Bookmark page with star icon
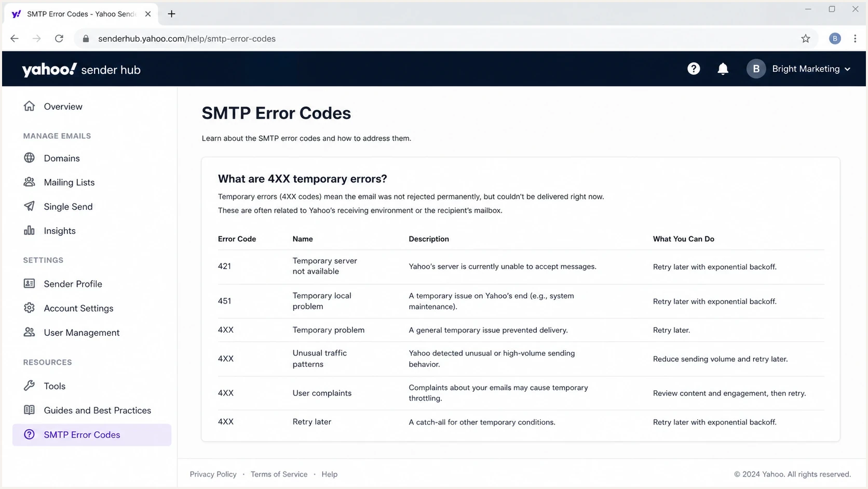 (x=805, y=38)
